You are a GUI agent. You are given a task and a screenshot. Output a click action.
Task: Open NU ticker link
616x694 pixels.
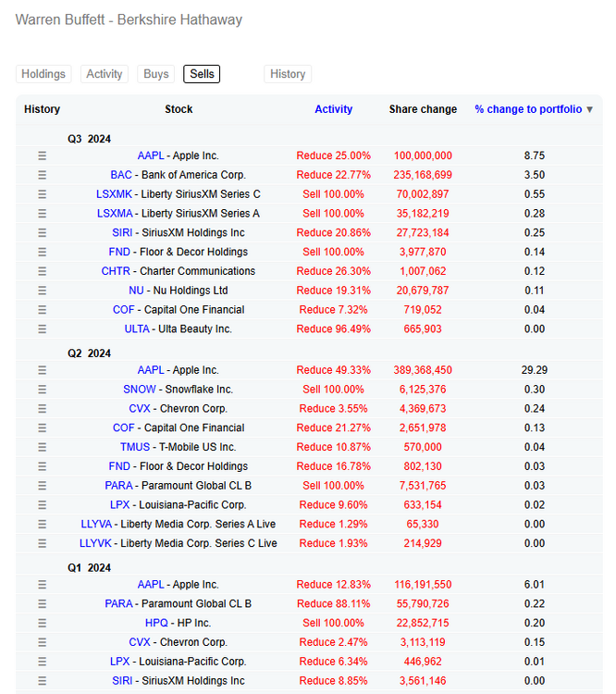pyautogui.click(x=136, y=291)
